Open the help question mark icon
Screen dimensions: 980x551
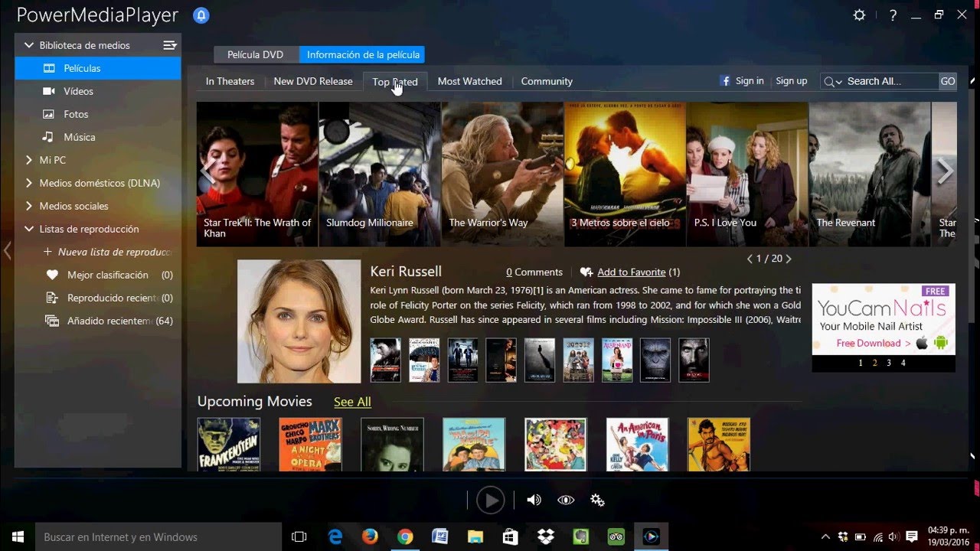point(893,15)
